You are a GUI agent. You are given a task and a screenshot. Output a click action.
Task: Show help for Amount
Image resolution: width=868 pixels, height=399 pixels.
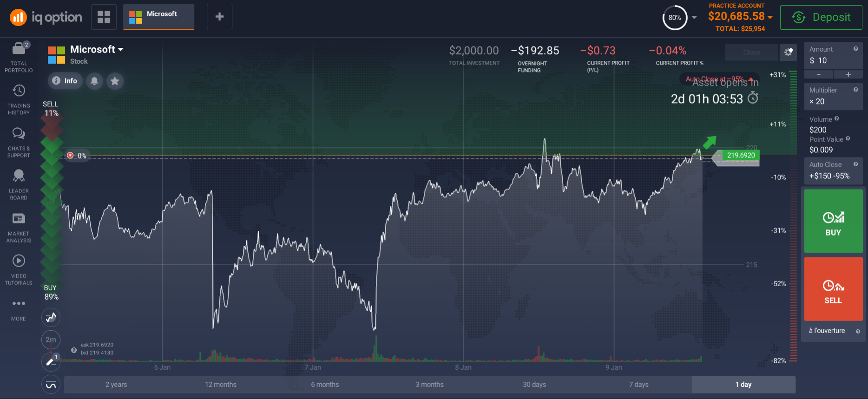[855, 49]
